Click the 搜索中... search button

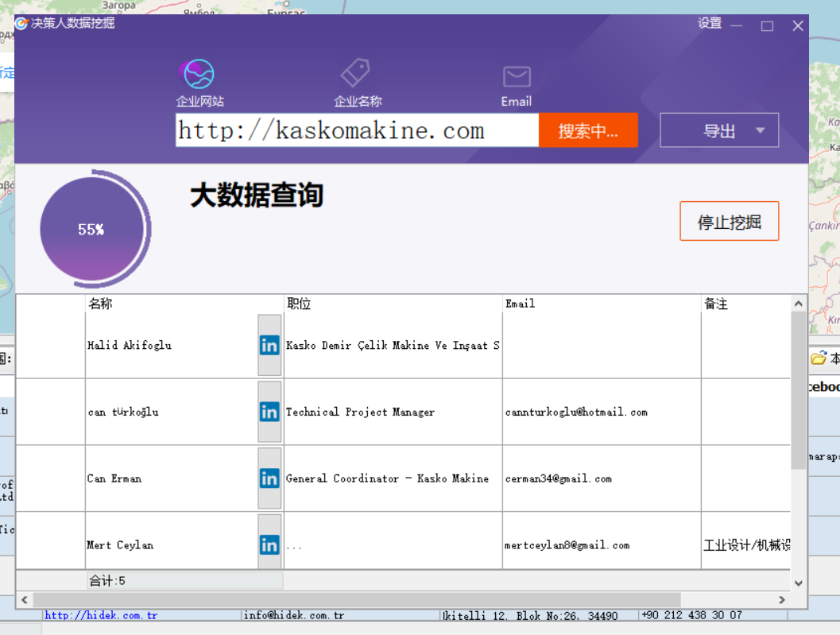coord(588,130)
